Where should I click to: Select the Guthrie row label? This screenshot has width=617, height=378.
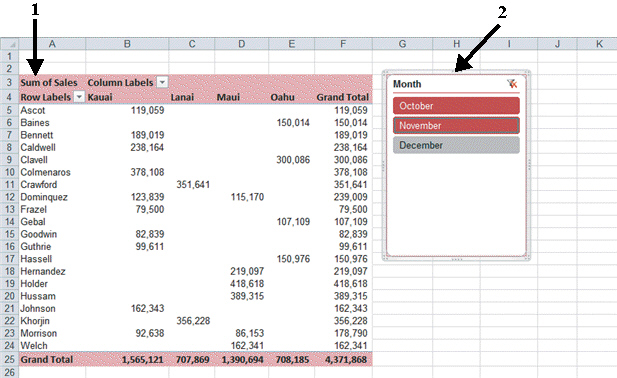(35, 246)
